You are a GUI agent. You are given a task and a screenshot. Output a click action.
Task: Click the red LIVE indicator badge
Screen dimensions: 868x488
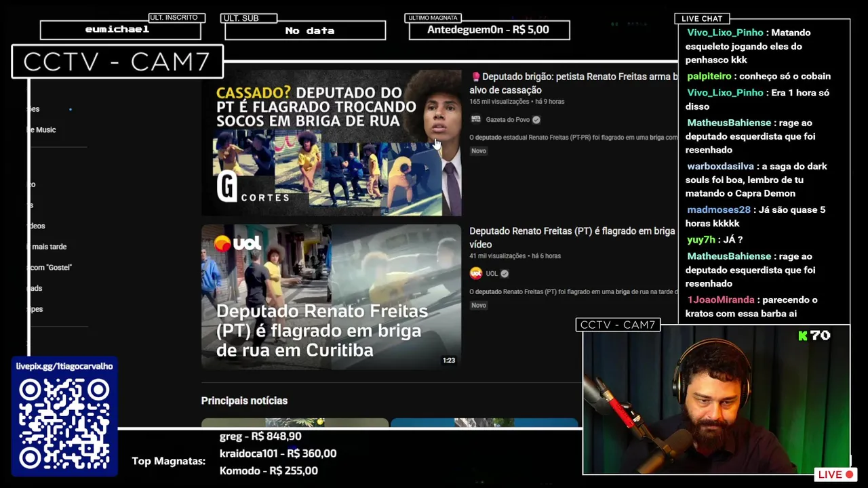pos(836,474)
